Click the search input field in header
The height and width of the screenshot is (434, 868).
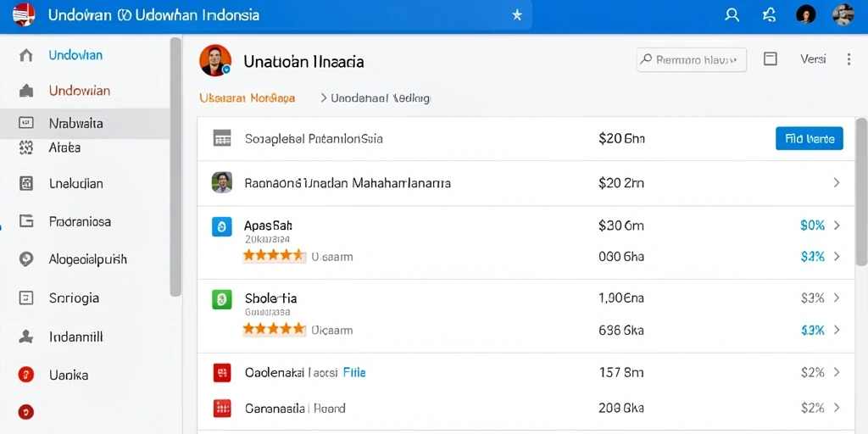pos(692,60)
